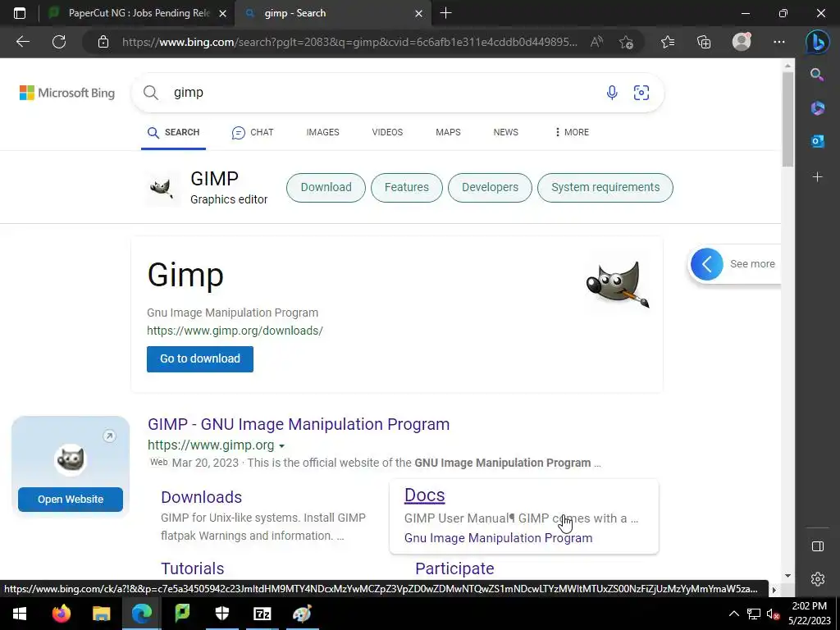The height and width of the screenshot is (630, 840).
Task: Open the Edge profile avatar
Action: 742,42
